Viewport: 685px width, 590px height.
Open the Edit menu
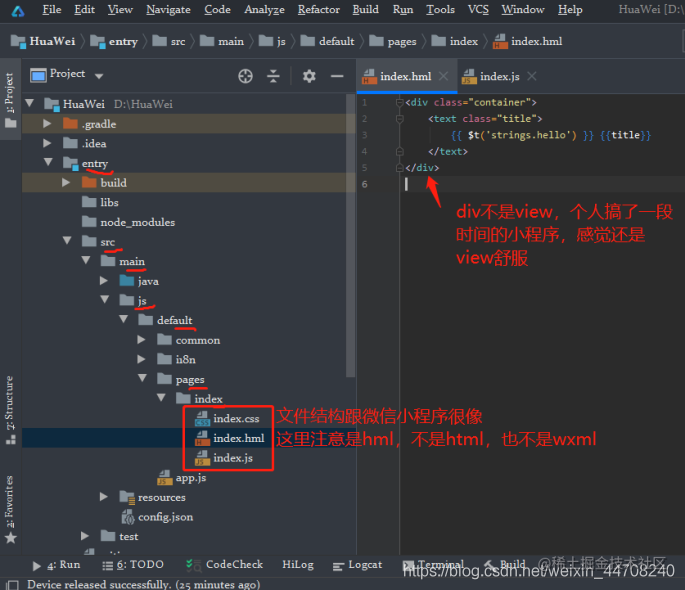point(84,10)
